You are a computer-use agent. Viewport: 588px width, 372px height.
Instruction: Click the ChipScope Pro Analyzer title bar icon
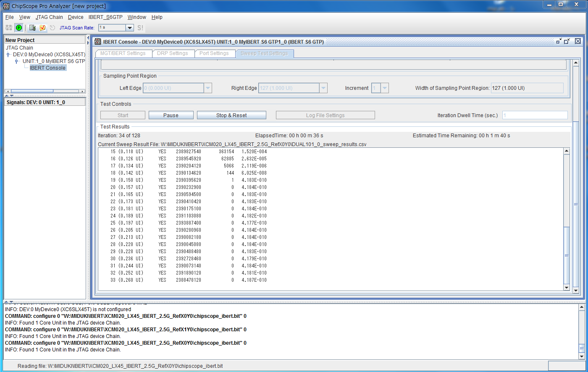click(x=6, y=6)
